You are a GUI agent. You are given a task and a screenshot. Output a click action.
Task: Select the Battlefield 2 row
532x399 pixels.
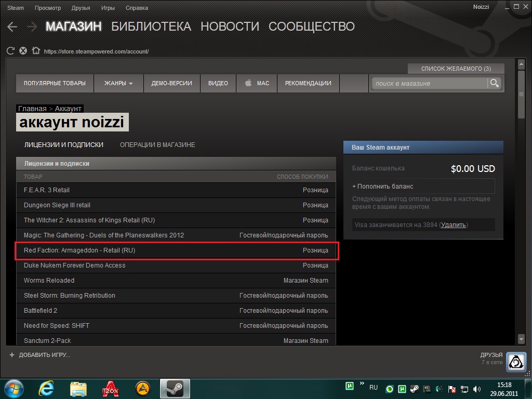pyautogui.click(x=176, y=311)
